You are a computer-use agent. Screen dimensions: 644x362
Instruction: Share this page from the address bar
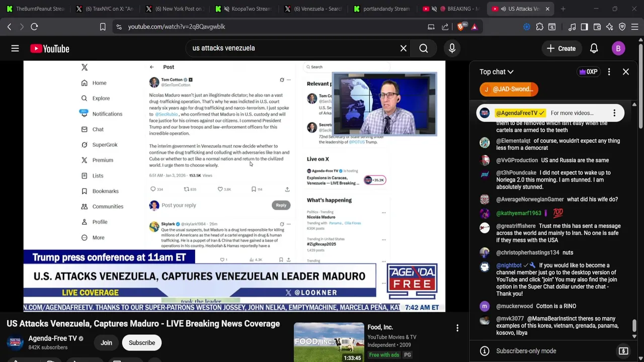tap(445, 27)
